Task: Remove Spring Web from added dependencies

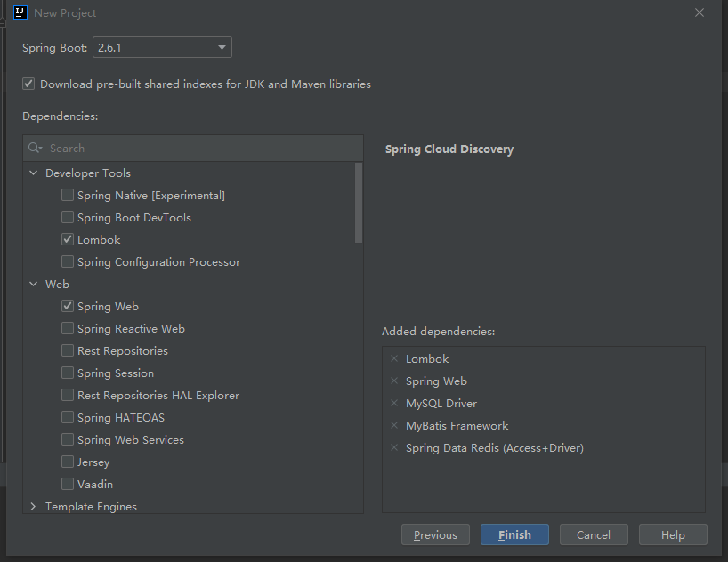Action: tap(394, 381)
